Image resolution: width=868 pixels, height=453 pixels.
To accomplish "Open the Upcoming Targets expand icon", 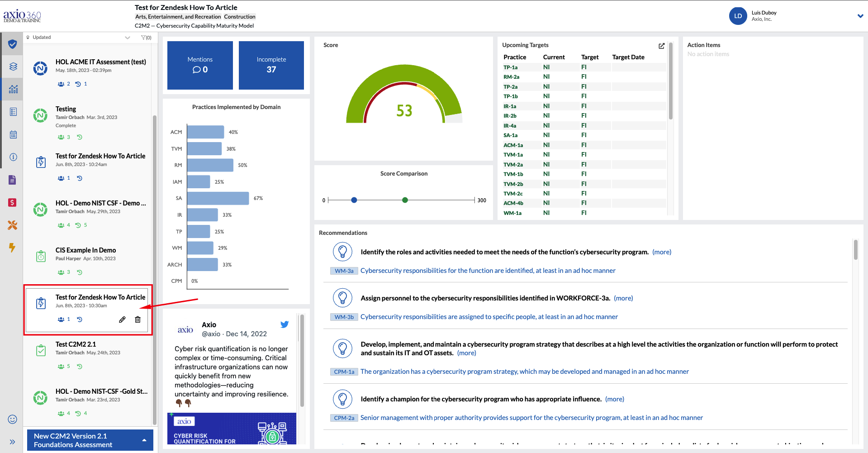I will coord(661,46).
